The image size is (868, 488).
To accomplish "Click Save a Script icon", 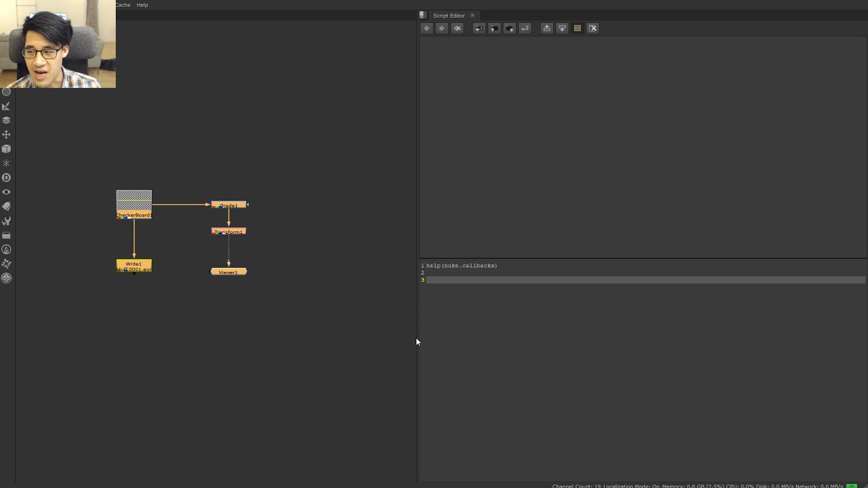I will tap(509, 28).
